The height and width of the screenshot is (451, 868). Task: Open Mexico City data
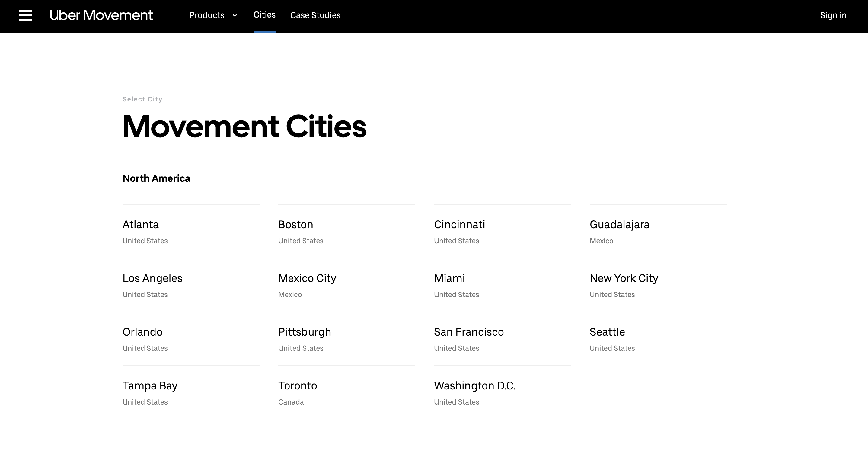point(307,278)
